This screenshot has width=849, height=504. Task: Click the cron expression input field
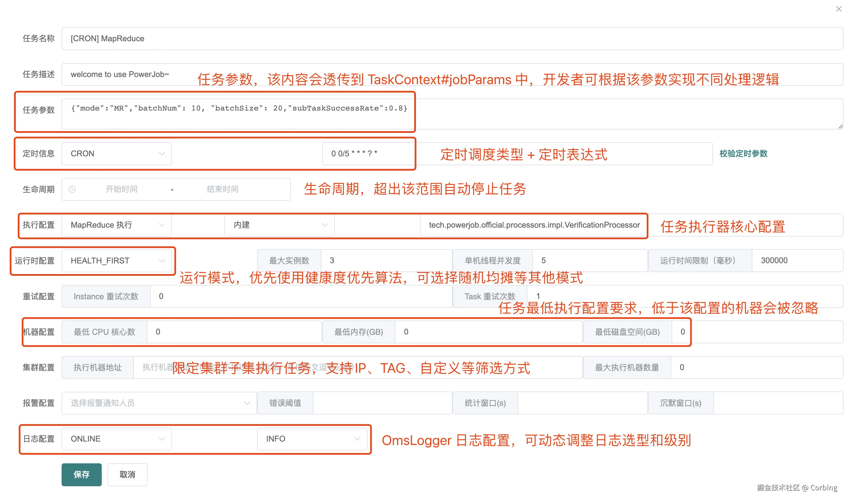click(x=367, y=153)
